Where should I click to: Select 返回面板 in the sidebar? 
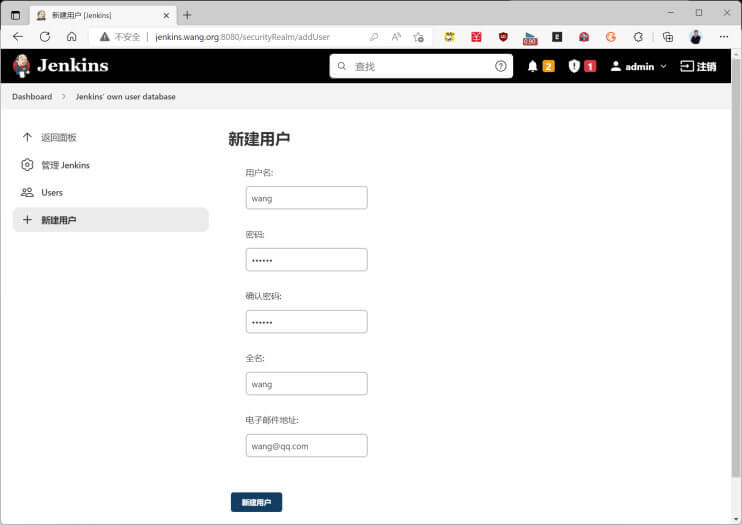tap(59, 138)
